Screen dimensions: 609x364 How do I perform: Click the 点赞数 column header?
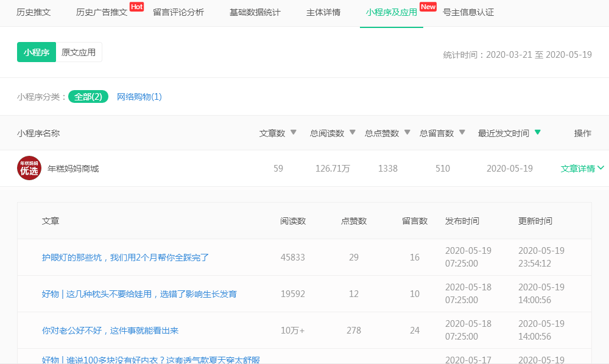pos(354,221)
